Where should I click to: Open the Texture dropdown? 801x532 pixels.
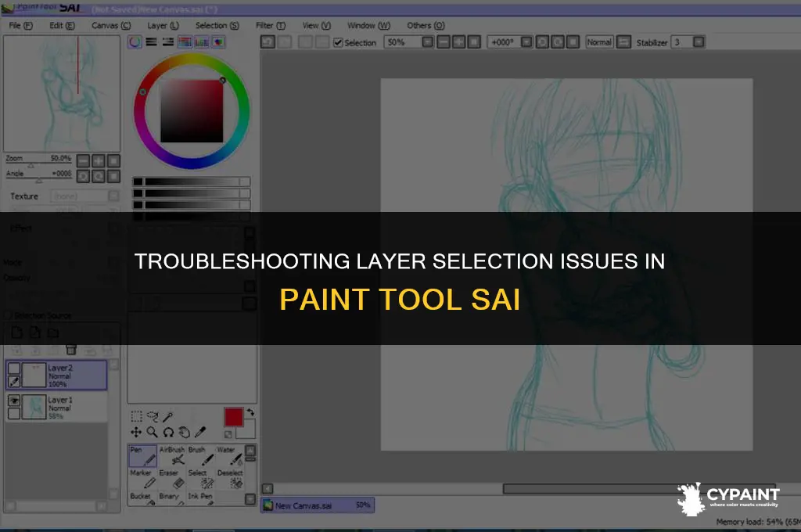114,196
